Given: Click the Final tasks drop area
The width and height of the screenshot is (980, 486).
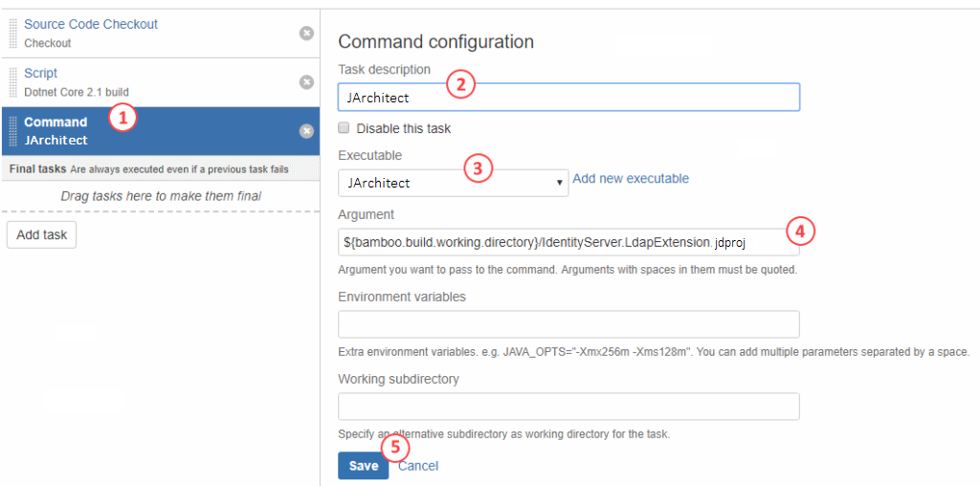Looking at the screenshot, I should click(160, 196).
